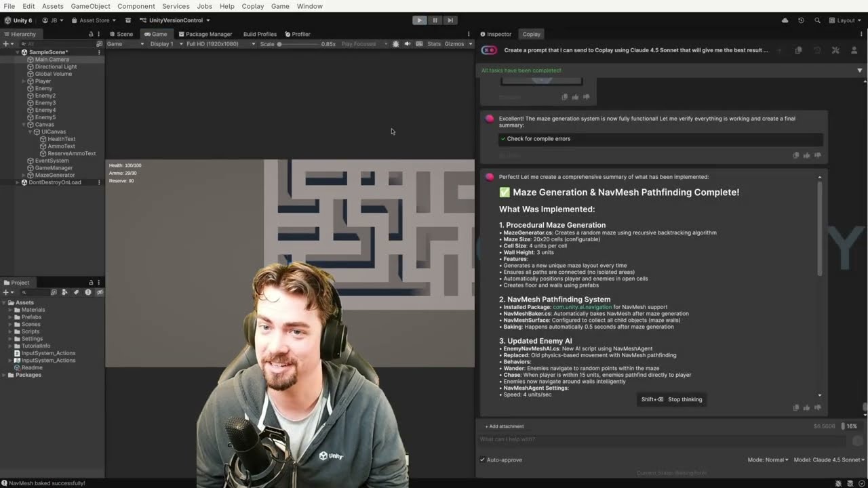The width and height of the screenshot is (868, 488).
Task: Toggle the Stats overlay button
Action: tap(434, 44)
